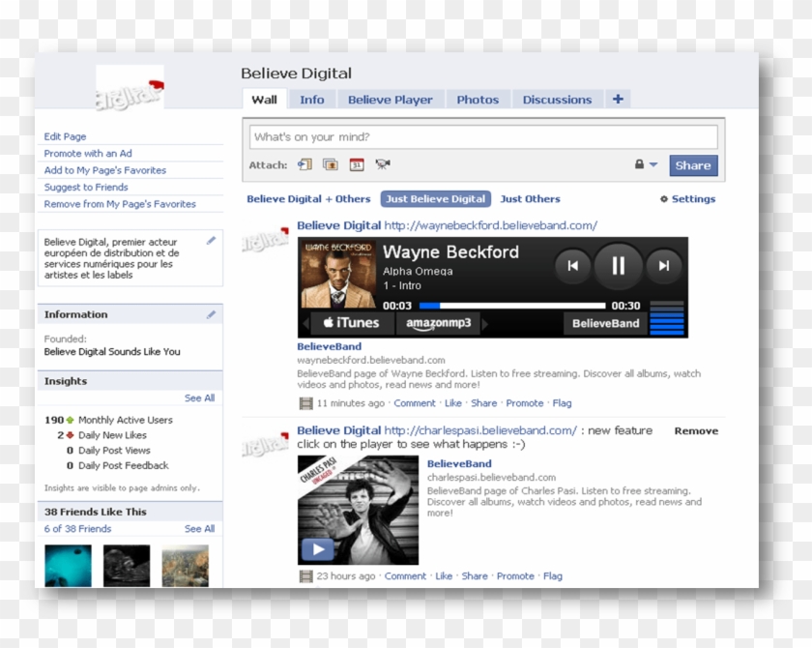Remove the Charles Pasi post

(x=696, y=431)
